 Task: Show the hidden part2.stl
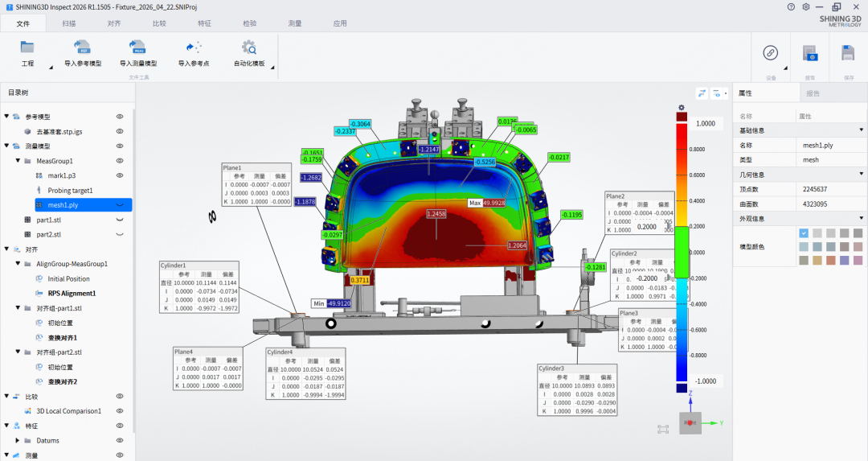pyautogui.click(x=120, y=234)
